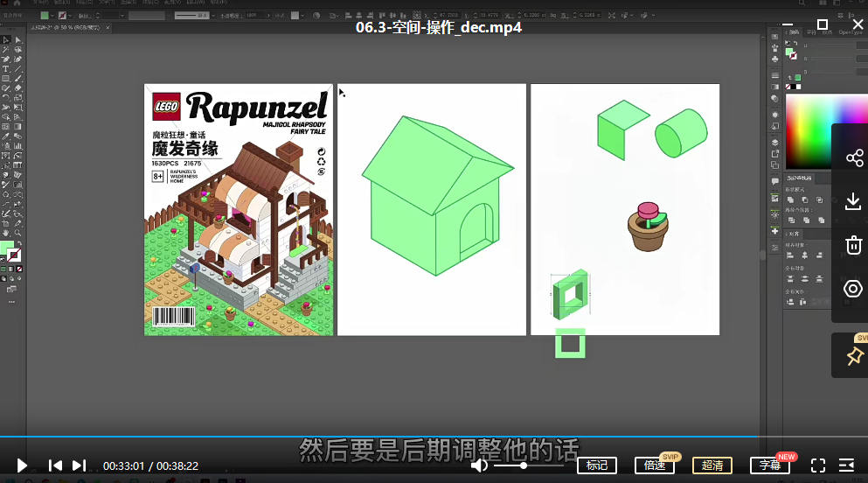This screenshot has height=483, width=868.
Task: Enter fullscreen mode
Action: tap(818, 465)
